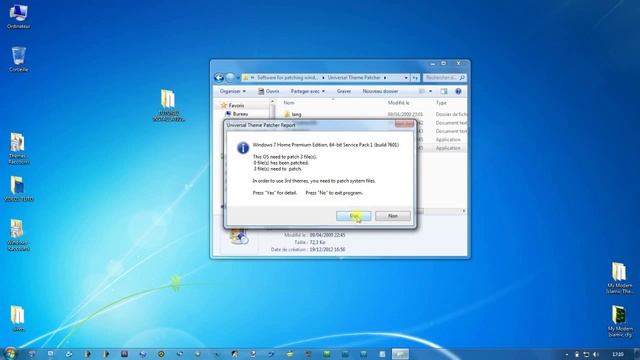
Task: Click the Universal Theme Patcher breadcrumb
Action: [x=354, y=78]
